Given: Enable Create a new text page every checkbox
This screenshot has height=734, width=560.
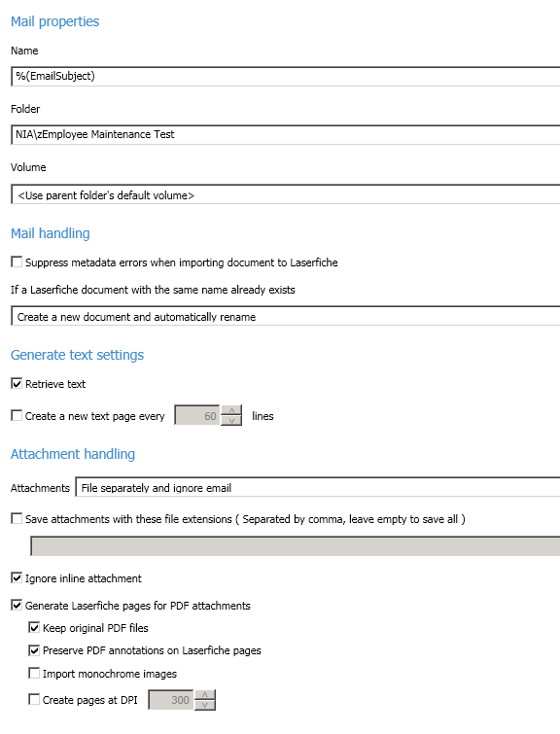Looking at the screenshot, I should pyautogui.click(x=17, y=415).
